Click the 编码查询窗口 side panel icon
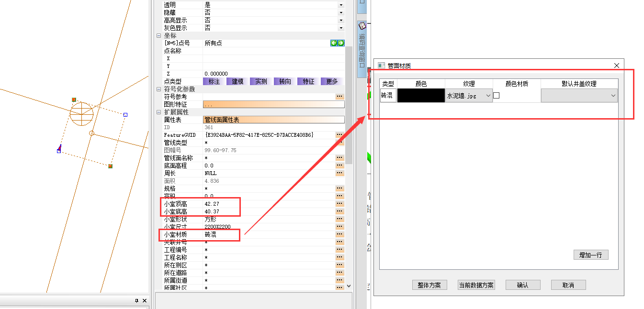This screenshot has height=309, width=644. [362, 26]
